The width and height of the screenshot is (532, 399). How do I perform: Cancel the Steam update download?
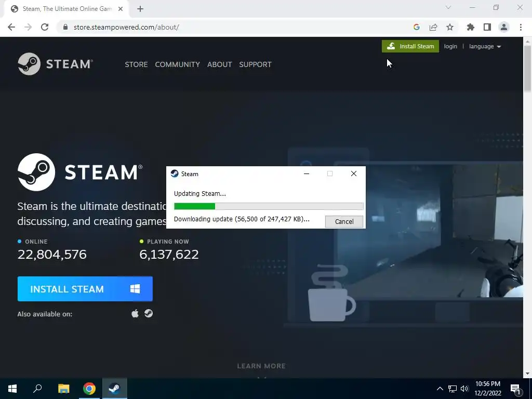click(x=344, y=221)
